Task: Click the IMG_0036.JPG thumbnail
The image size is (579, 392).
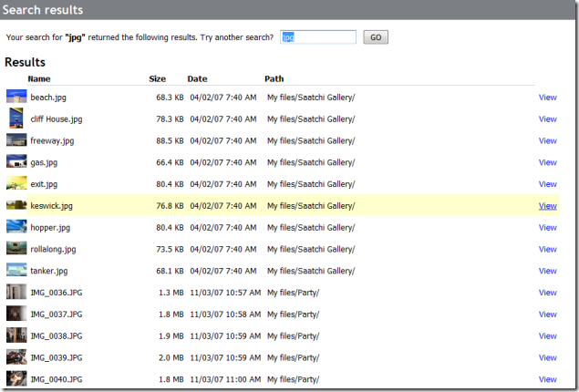Action: 16,292
